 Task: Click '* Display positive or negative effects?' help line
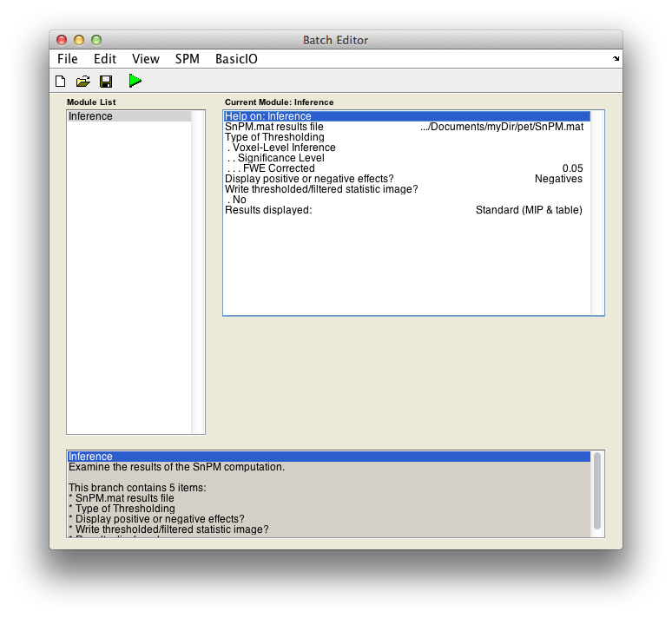[156, 519]
